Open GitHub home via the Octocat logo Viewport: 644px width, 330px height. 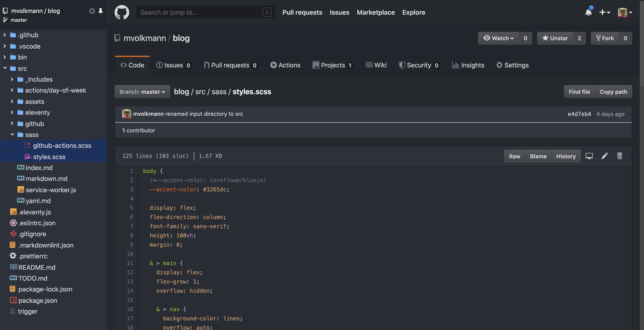(x=122, y=12)
